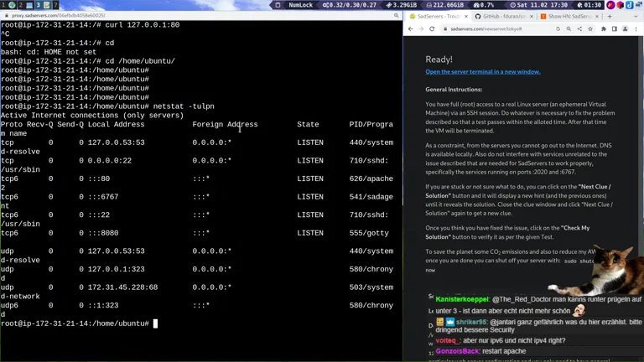Viewport: 644px width, 362px height.
Task: Click the 01:30 battery time indicator
Action: [589, 5]
